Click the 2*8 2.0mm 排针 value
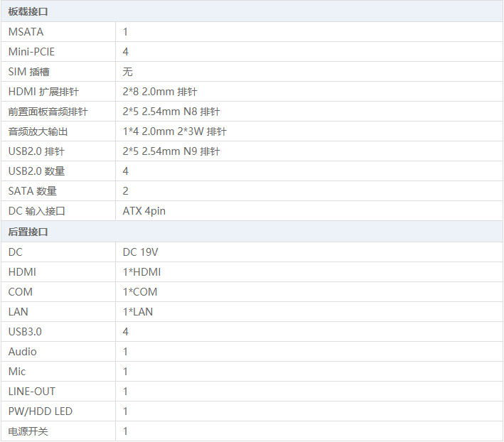This screenshot has height=442, width=504. (159, 92)
